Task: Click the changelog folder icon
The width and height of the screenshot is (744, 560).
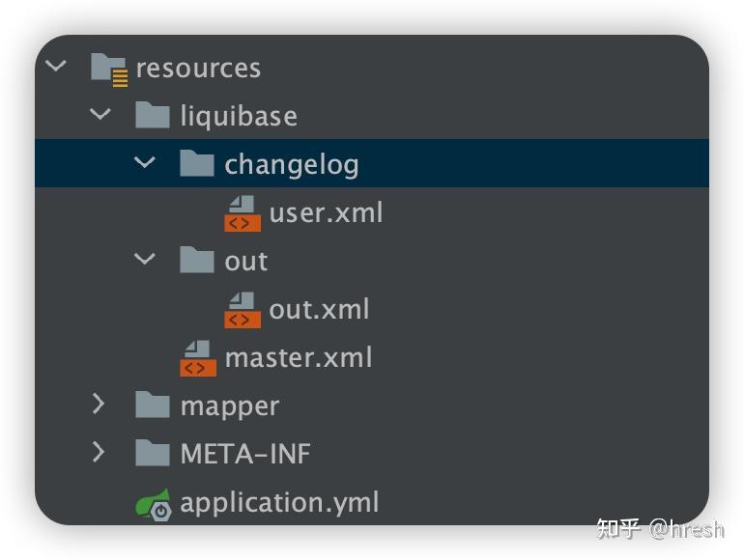Action: (x=197, y=164)
